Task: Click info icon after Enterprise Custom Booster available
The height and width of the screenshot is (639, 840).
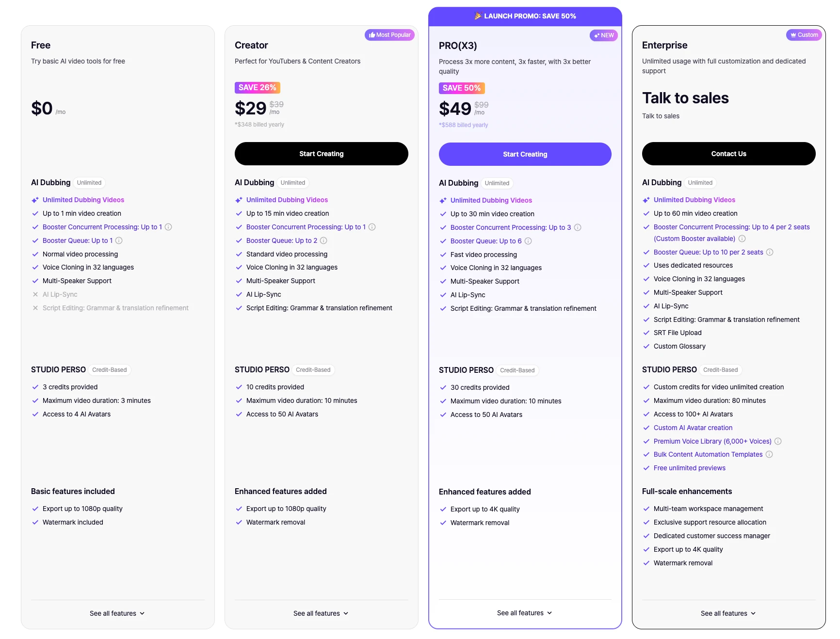Action: pos(742,239)
